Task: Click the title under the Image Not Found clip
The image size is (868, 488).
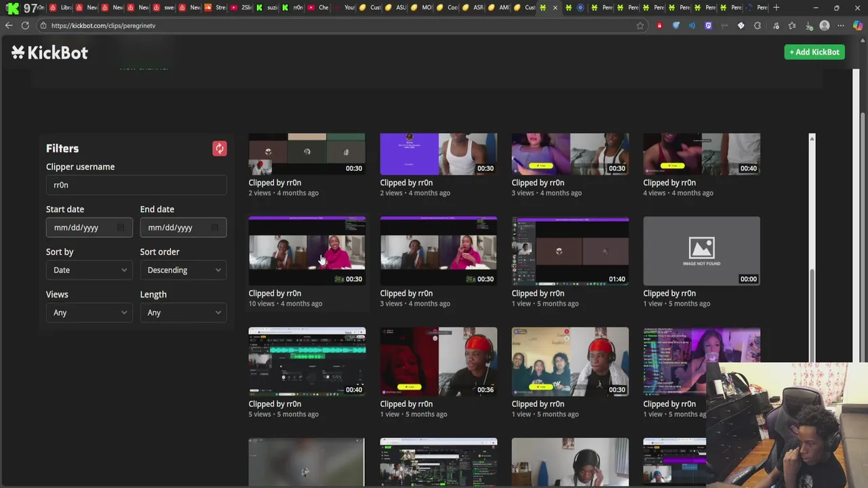Action: pyautogui.click(x=669, y=293)
